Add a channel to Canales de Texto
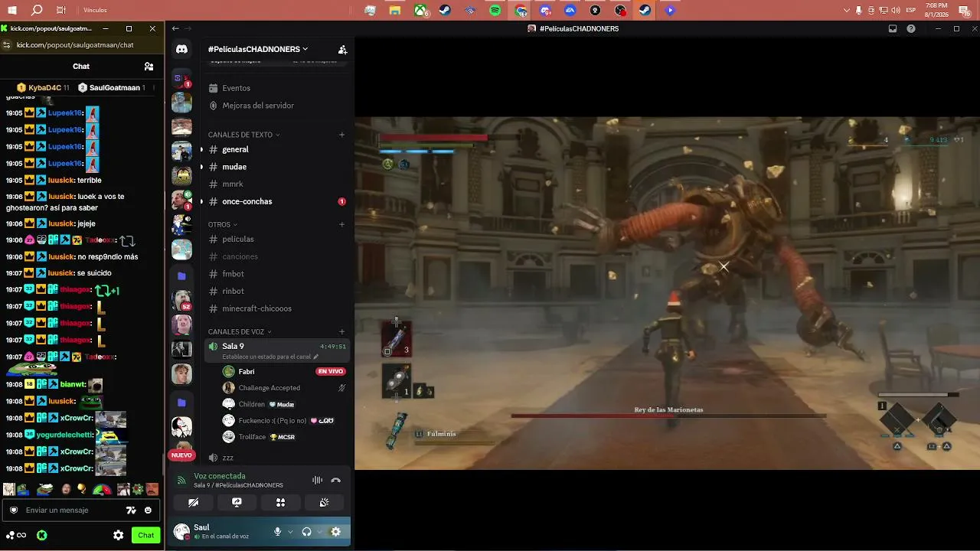Screen dimensions: 980x551 [x=342, y=135]
